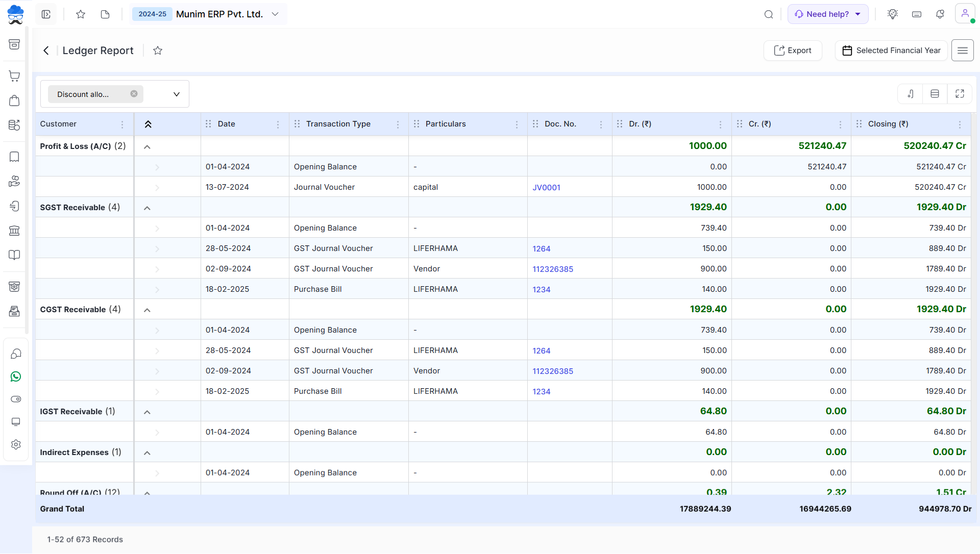Viewport: 980px width, 554px height.
Task: Open the Sales cart sidebar icon
Action: [14, 77]
